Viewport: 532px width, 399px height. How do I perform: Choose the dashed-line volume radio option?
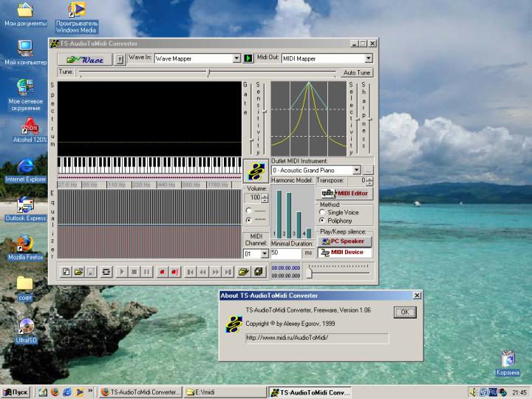[x=248, y=211]
